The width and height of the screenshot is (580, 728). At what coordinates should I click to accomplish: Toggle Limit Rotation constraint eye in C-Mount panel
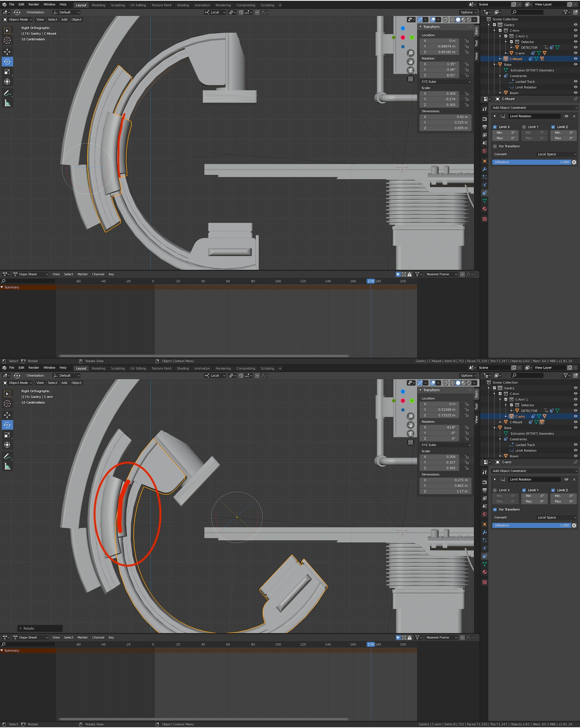(566, 116)
